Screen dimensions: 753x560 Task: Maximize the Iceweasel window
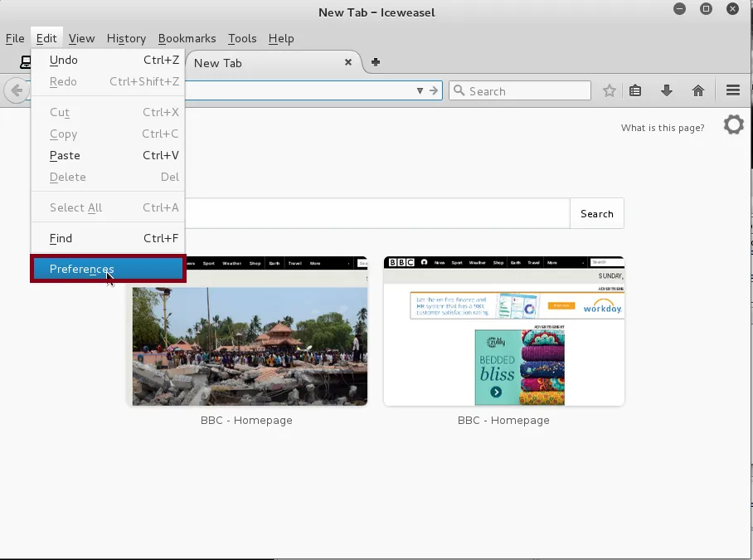click(x=706, y=8)
